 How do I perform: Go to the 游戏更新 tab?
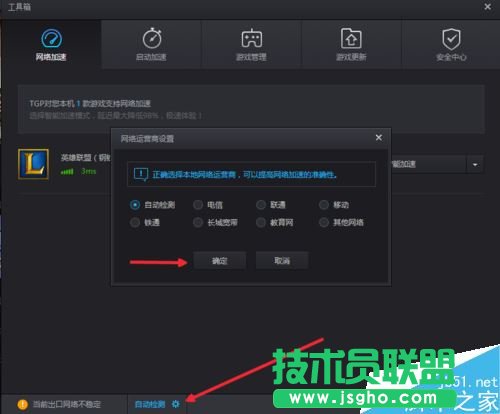tap(351, 44)
